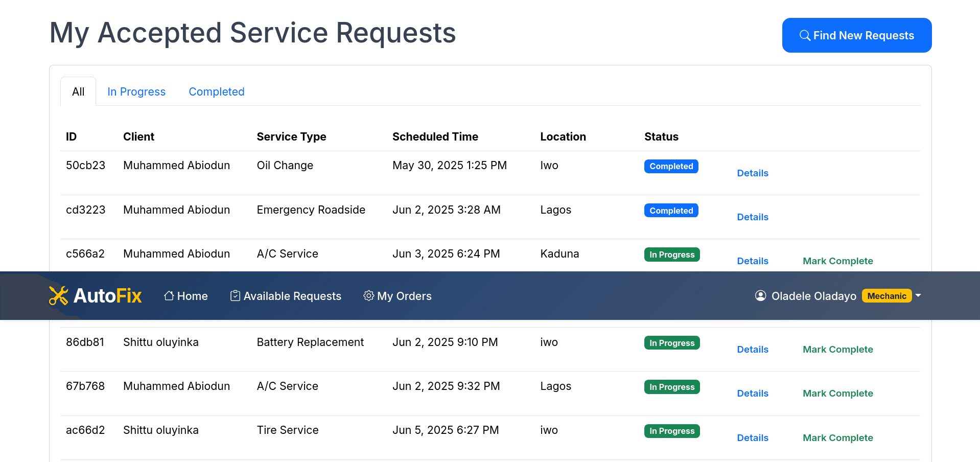
Task: Click the Jun 2, 2025 9:10 PM cell
Action: click(x=445, y=342)
